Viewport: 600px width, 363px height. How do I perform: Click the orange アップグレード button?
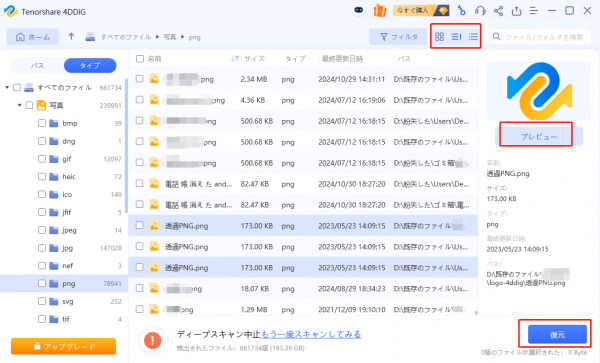pyautogui.click(x=64, y=346)
